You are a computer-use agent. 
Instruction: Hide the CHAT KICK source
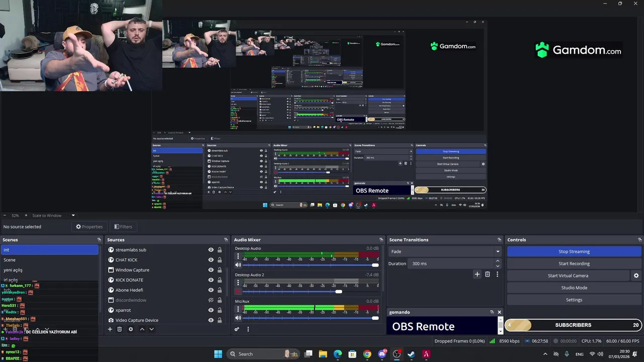tap(211, 260)
